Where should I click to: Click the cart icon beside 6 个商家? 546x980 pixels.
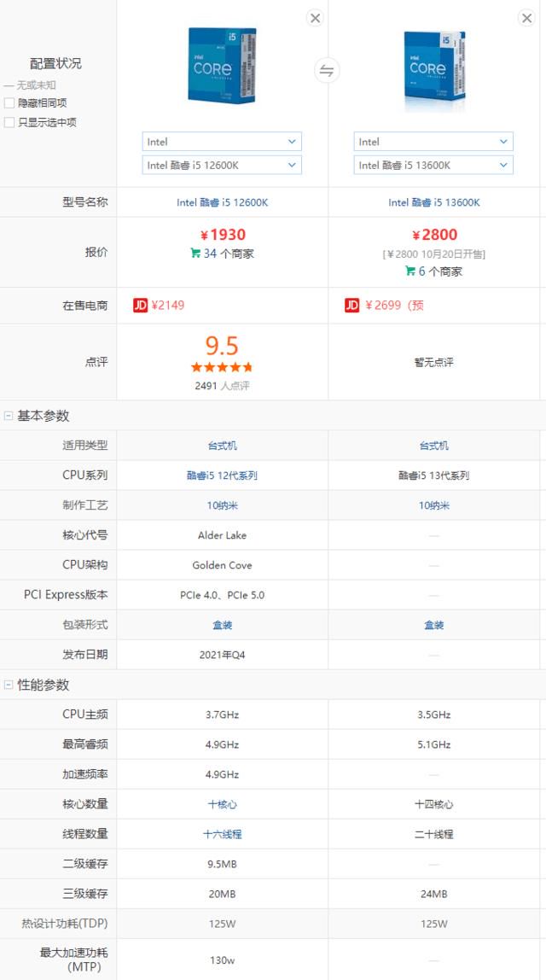pyautogui.click(x=410, y=271)
